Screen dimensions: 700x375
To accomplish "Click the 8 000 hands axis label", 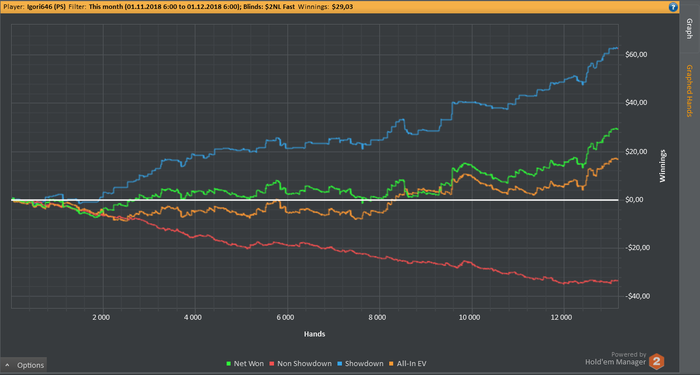I will pos(377,317).
